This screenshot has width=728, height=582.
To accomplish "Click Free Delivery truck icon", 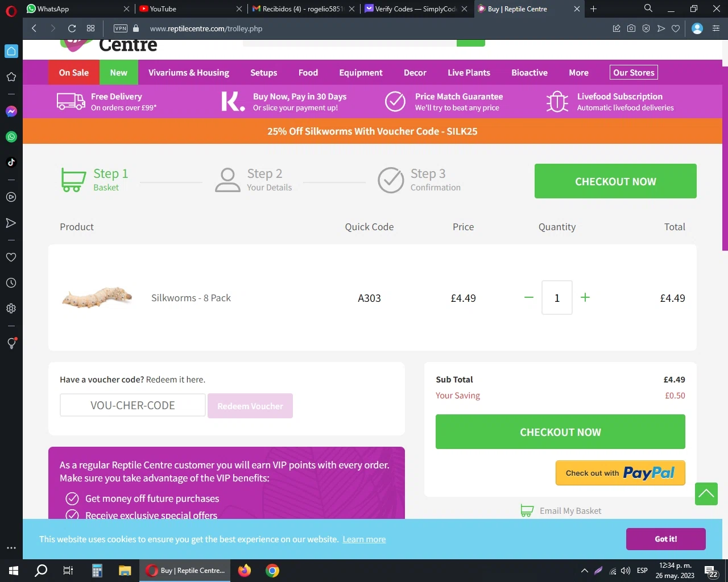I will tap(71, 102).
